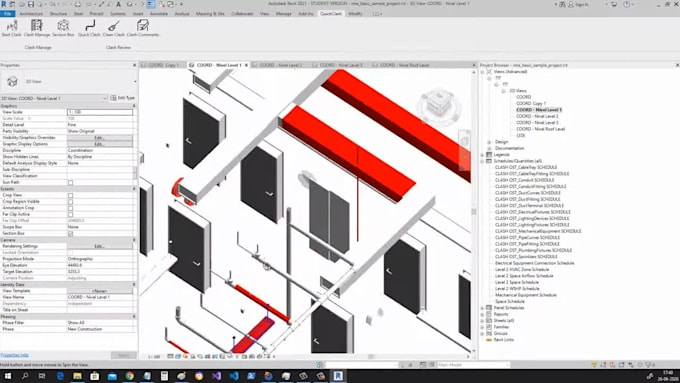Switch to the Collaborate ribbon tab
Image resolution: width=680 pixels, height=383 pixels.
point(242,14)
